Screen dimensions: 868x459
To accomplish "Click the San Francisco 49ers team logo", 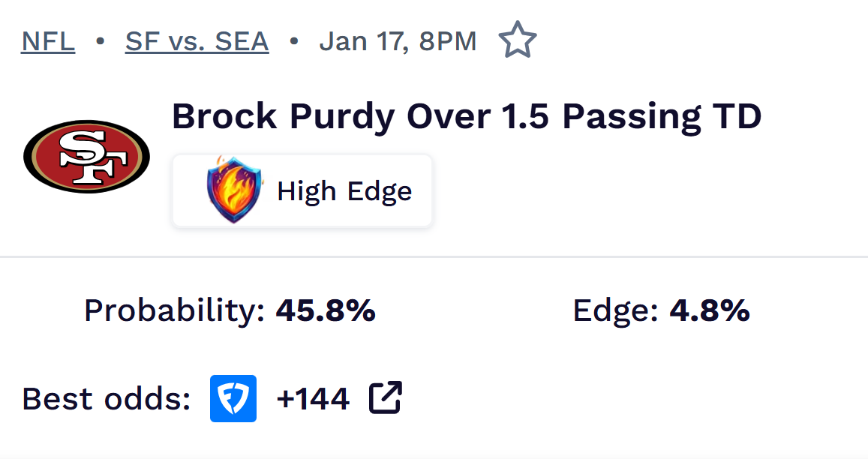I will point(86,156).
